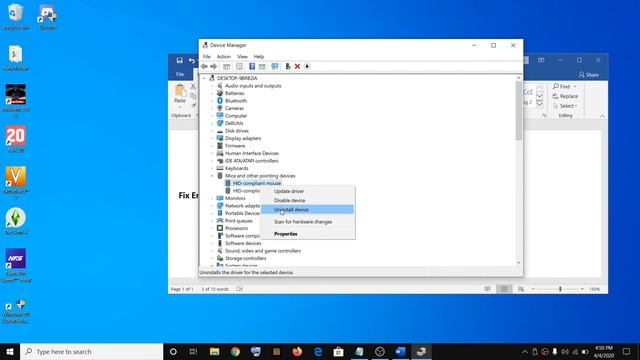Expand the Sound, video and game controllers node
Image resolution: width=640 pixels, height=360 pixels.
[x=212, y=251]
